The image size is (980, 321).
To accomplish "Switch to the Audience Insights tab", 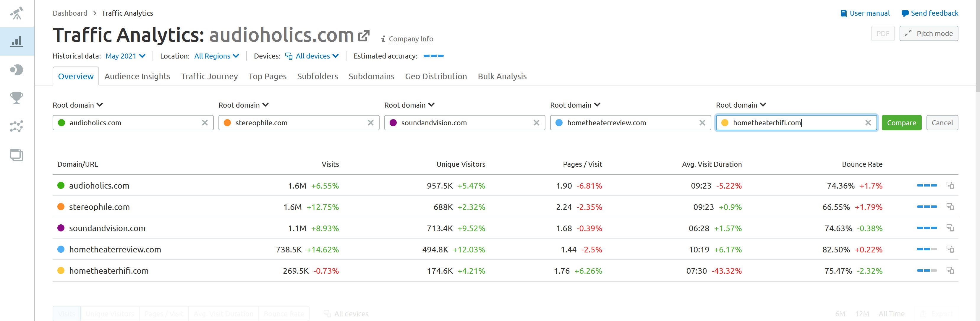I will (137, 77).
